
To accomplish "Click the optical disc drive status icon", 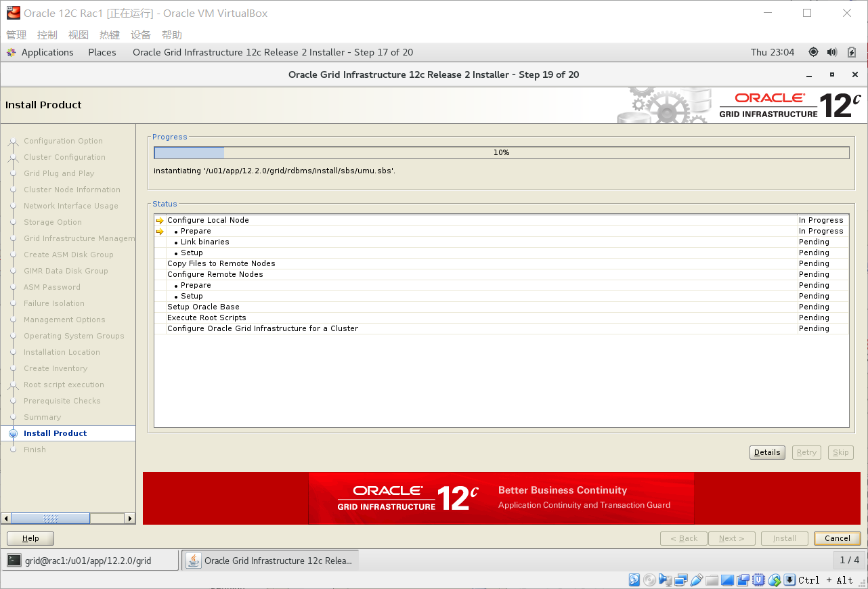I will tap(649, 580).
